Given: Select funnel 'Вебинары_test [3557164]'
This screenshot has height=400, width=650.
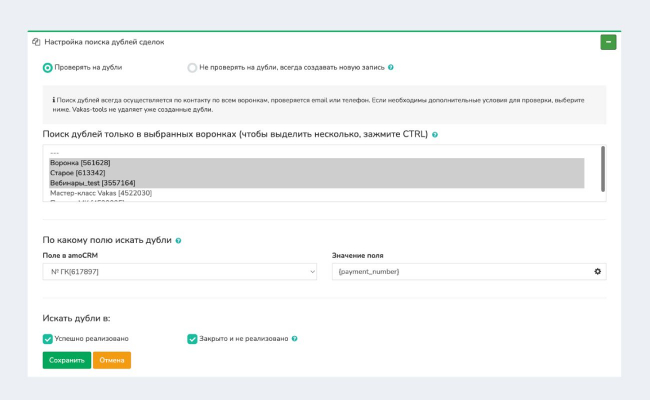Looking at the screenshot, I should pos(317,183).
